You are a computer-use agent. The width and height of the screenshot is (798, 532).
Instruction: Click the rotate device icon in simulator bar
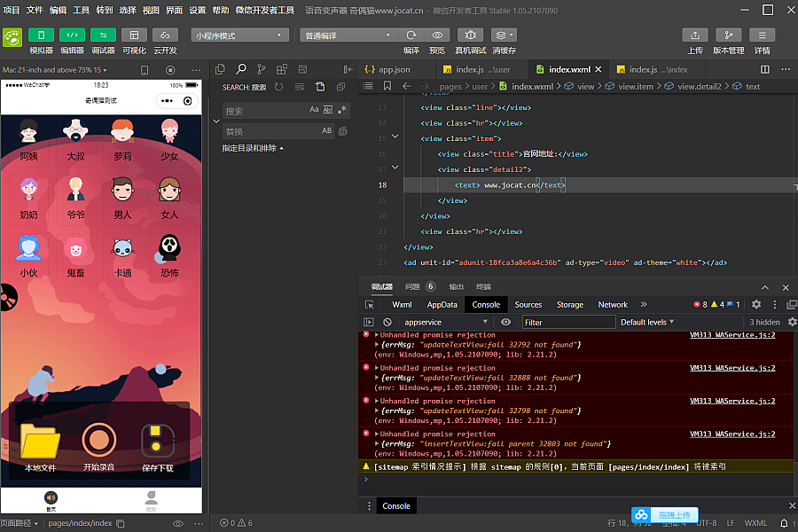(145, 70)
